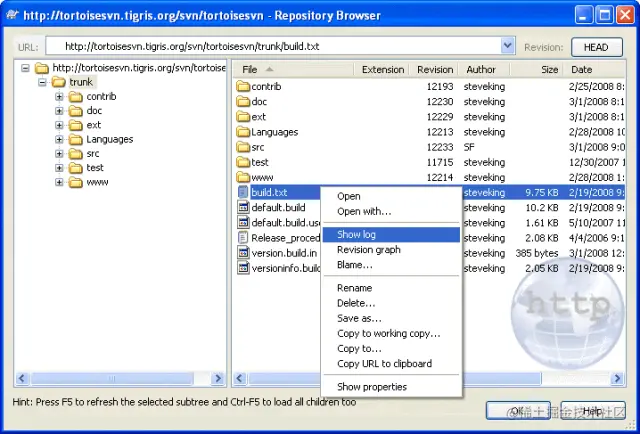The image size is (640, 434).
Task: Click the version.build.in file icon
Action: click(243, 253)
